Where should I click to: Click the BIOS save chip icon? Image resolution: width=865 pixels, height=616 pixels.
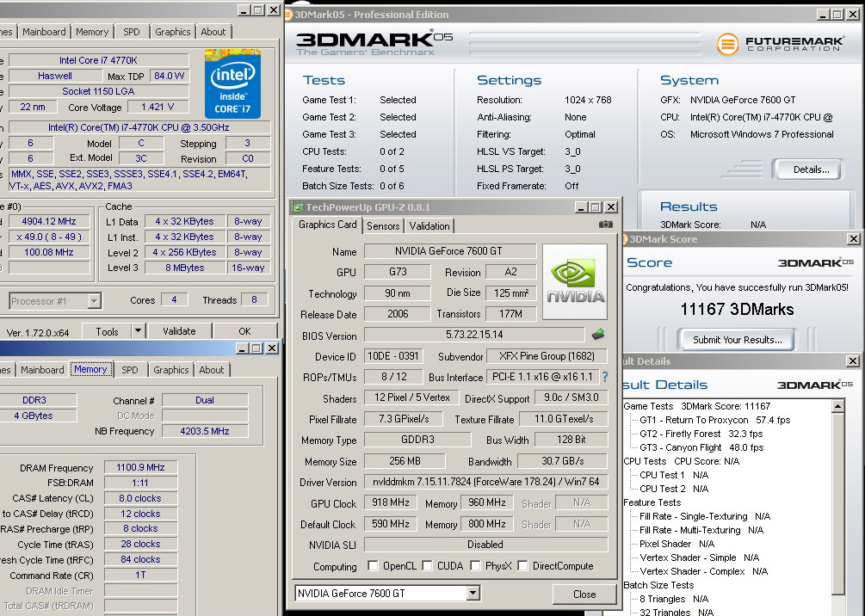coord(598,335)
